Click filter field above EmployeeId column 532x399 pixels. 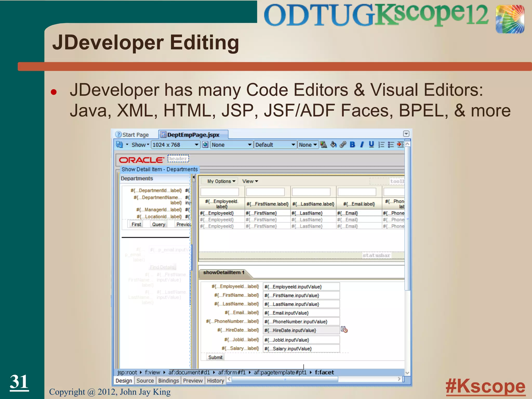(220, 192)
